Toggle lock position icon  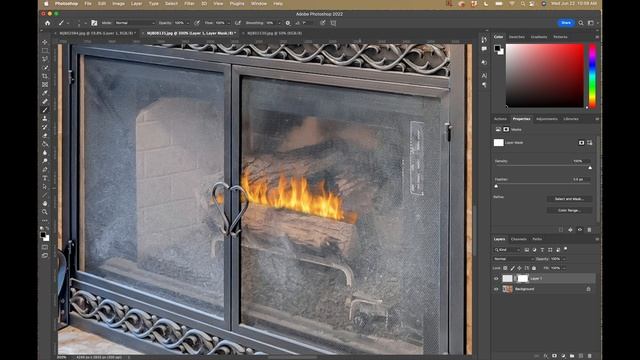[519, 268]
